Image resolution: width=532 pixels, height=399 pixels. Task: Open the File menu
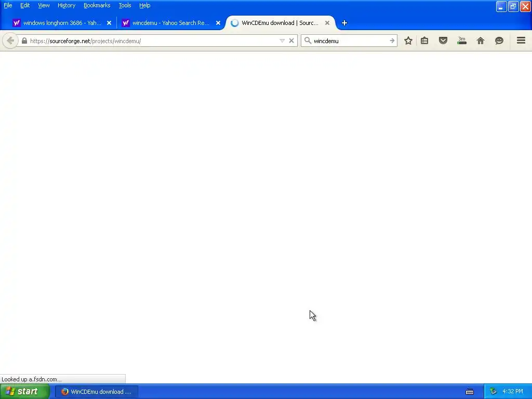point(8,5)
